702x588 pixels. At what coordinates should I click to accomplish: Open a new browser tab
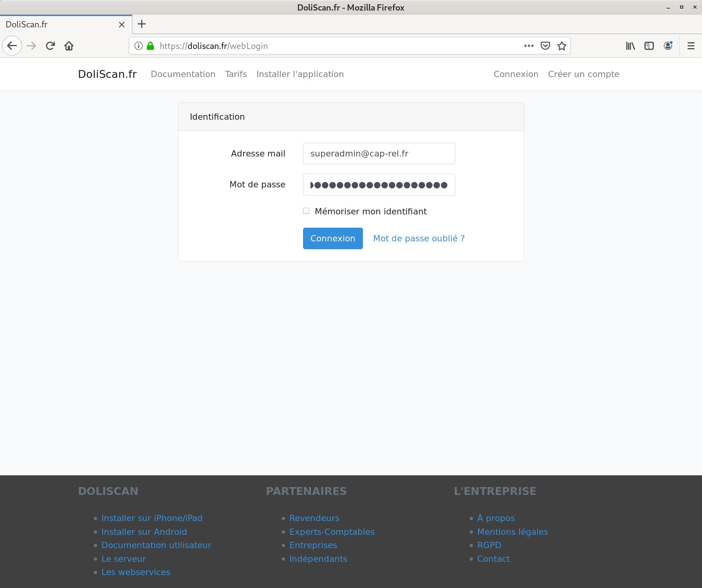click(x=142, y=24)
